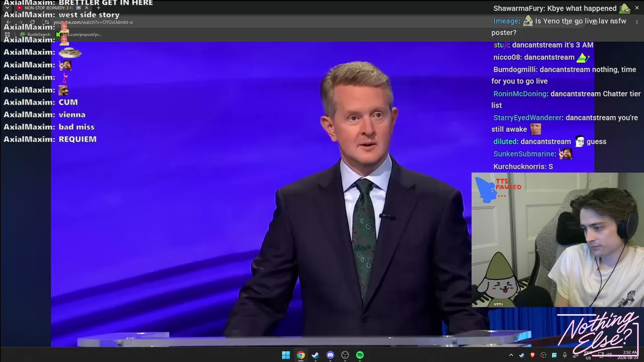Close the NON-STOP JEOPARDY tab

87,8
